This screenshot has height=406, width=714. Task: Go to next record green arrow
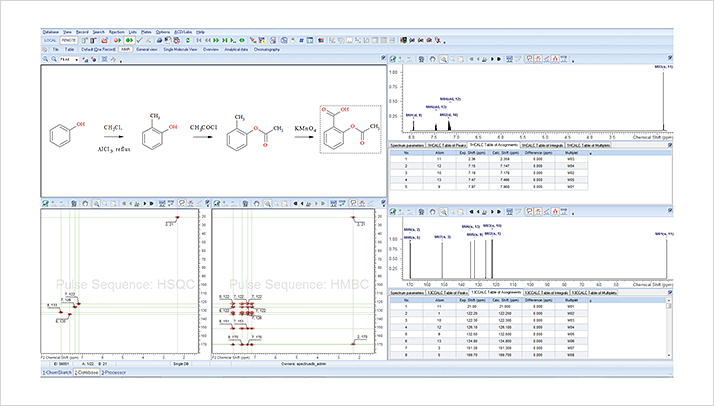pyautogui.click(x=216, y=41)
